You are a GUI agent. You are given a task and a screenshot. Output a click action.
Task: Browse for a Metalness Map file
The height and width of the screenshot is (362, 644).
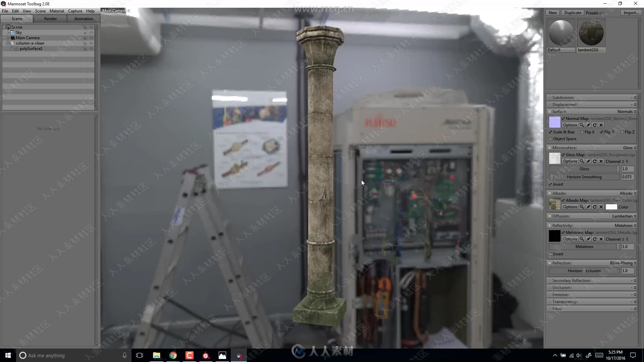(582, 239)
